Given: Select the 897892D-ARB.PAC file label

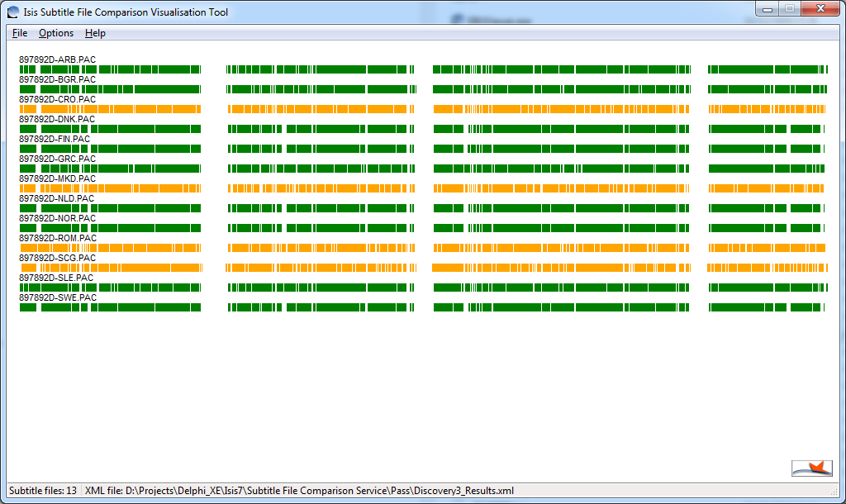Looking at the screenshot, I should pos(56,59).
